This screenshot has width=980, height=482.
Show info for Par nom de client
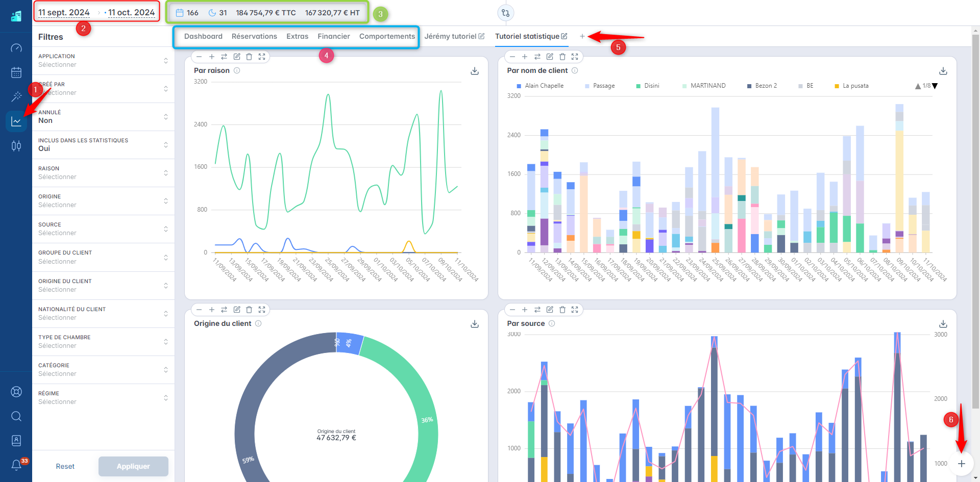575,70
